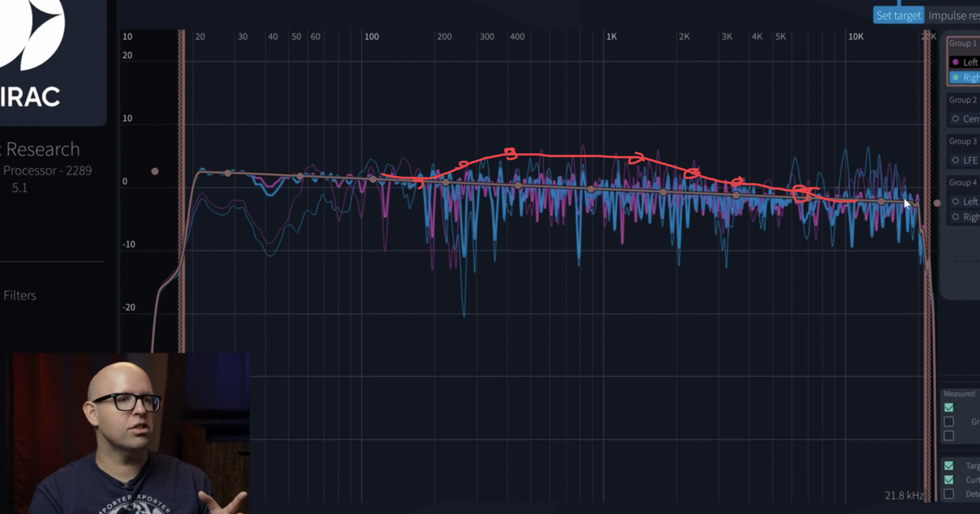Viewport: 980px width, 514px height.
Task: Switch to the Impulse response tab
Action: (954, 15)
